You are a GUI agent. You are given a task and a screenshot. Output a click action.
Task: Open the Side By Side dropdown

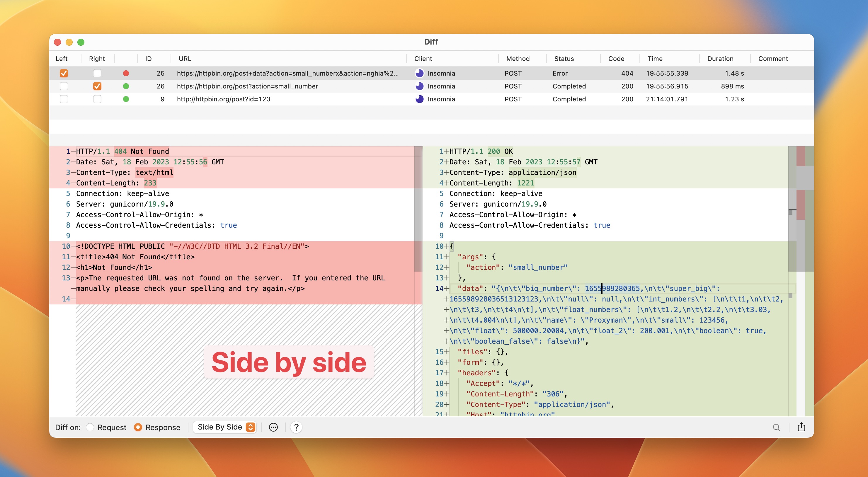pyautogui.click(x=225, y=427)
